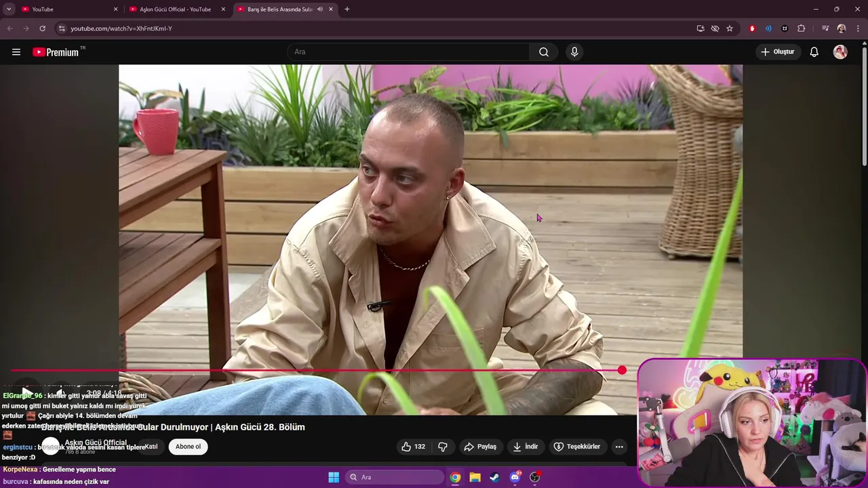Open Steam from the taskbar
868x488 pixels.
pyautogui.click(x=494, y=477)
